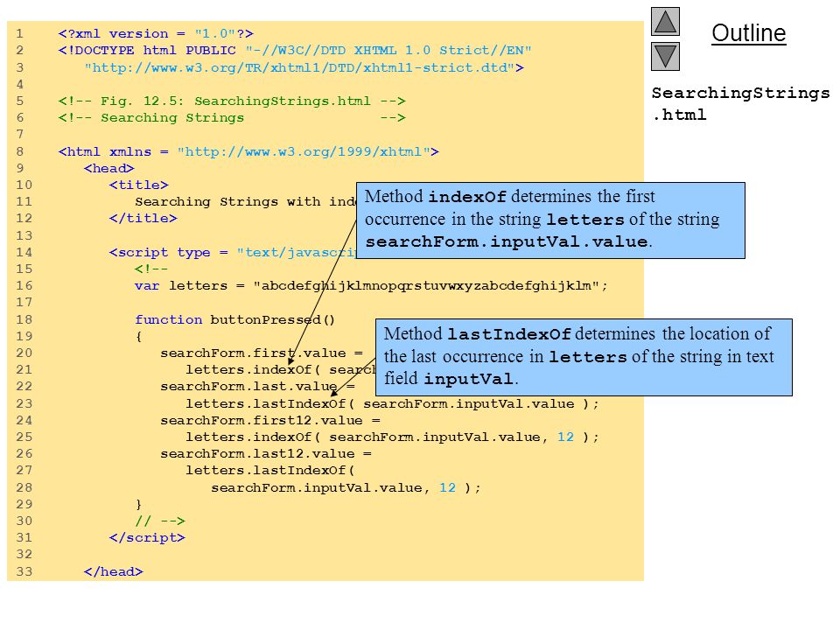Viewport: 840px width, 630px height.
Task: Click the xml version declaration on line 1
Action: 156,34
